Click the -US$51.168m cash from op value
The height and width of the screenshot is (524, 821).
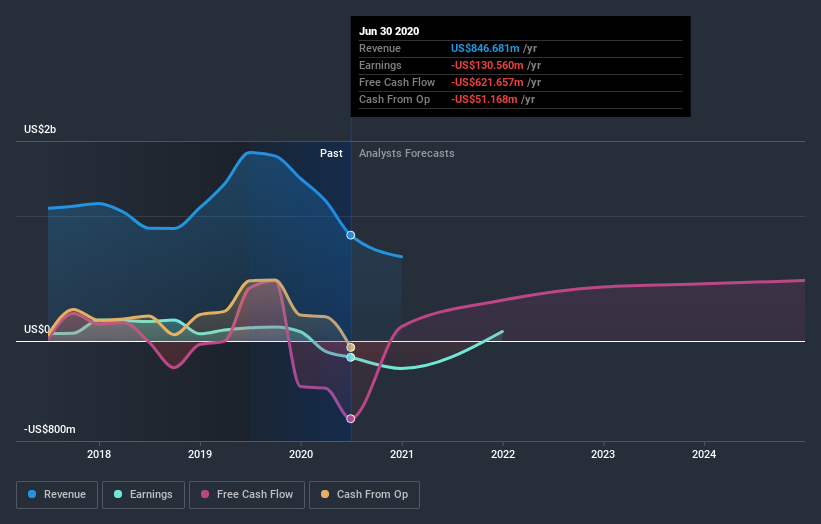[x=484, y=99]
